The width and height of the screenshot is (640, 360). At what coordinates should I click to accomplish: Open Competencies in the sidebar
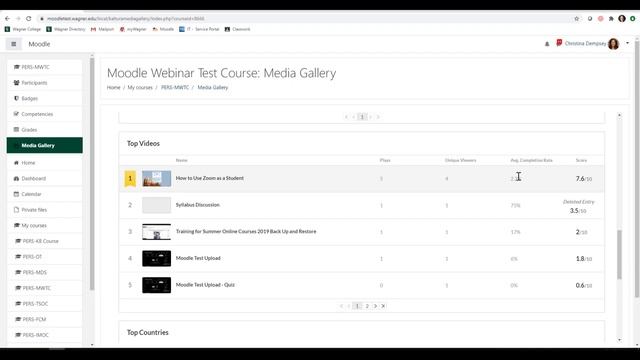click(x=44, y=114)
